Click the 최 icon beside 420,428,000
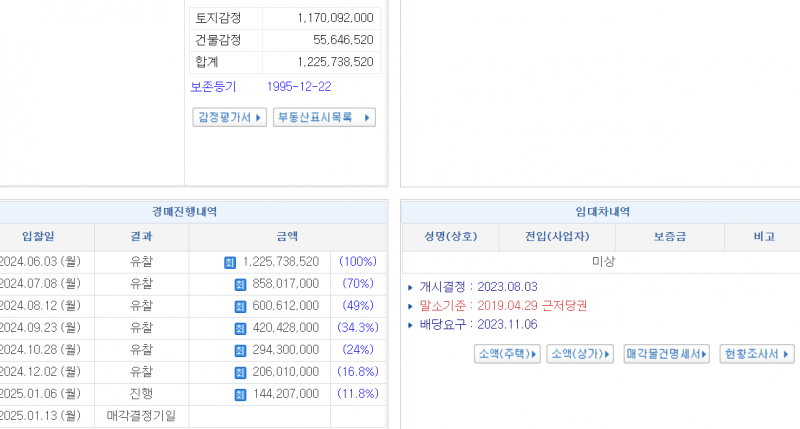Screen dimensions: 800x429 point(240,328)
